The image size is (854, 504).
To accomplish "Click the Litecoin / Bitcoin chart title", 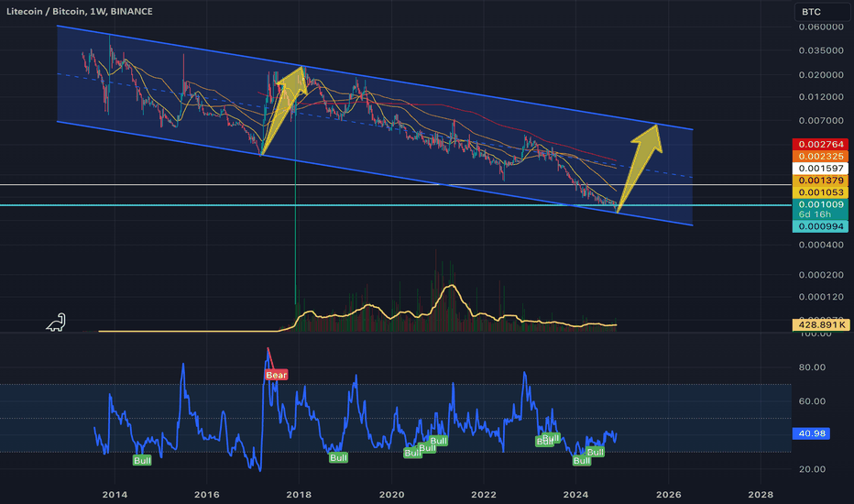I will 80,11.
